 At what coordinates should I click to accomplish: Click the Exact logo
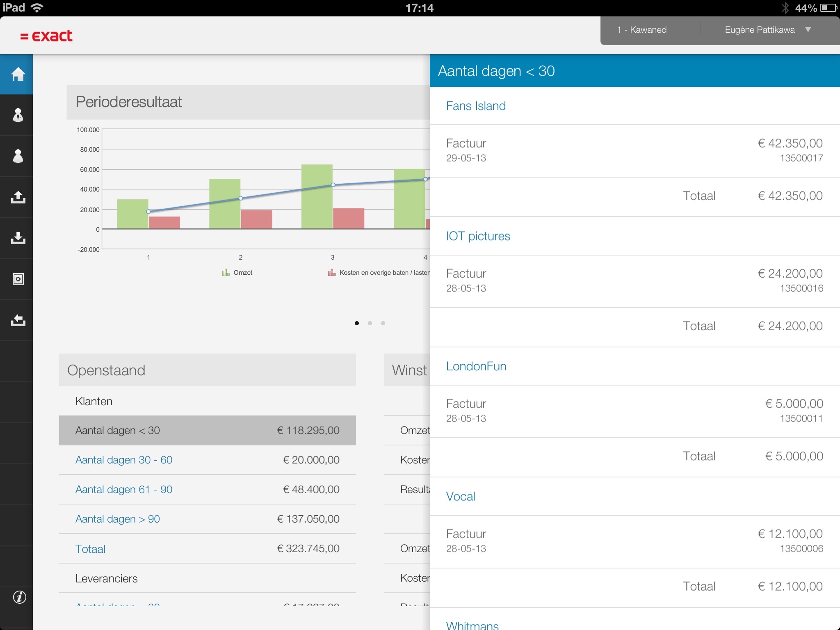tap(46, 36)
